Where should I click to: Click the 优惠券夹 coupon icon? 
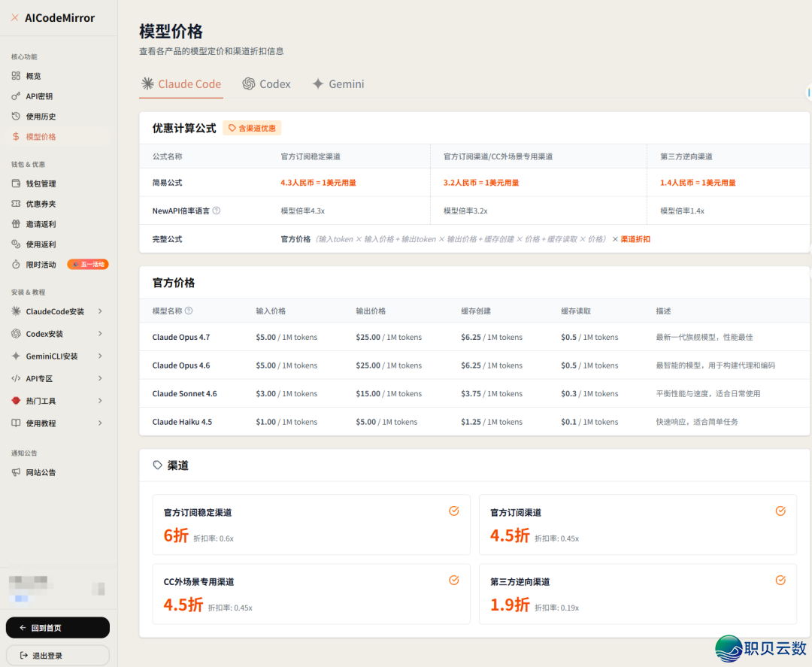coord(16,204)
